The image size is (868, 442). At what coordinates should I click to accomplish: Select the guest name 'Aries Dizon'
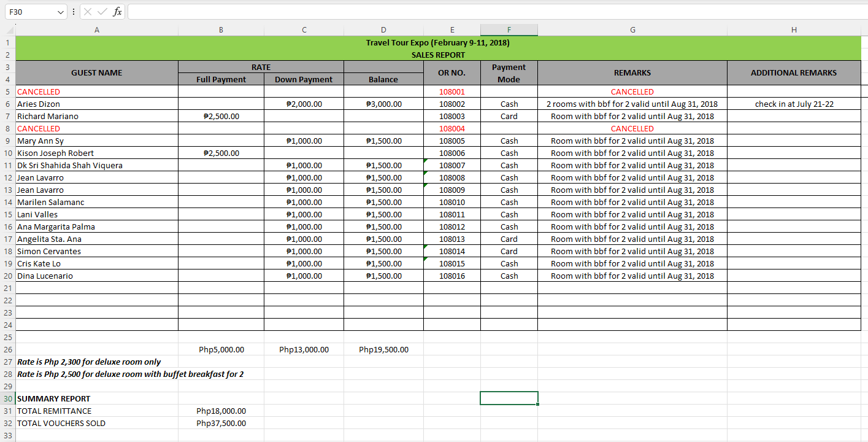pyautogui.click(x=39, y=104)
